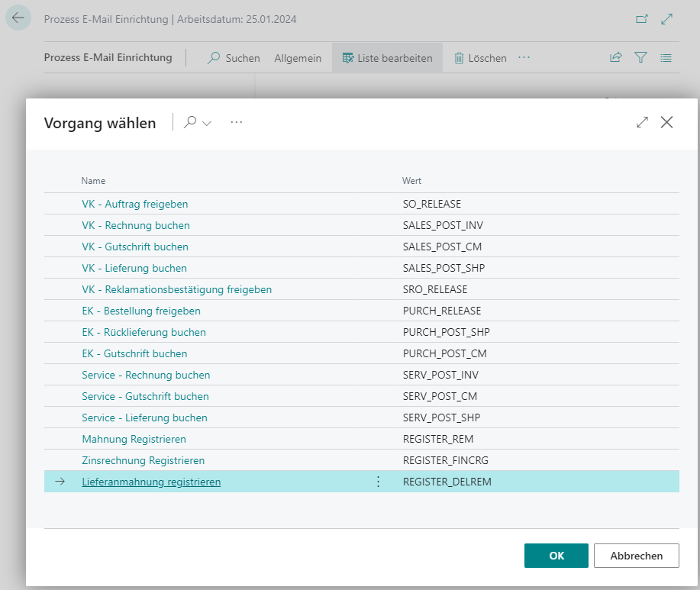700x590 pixels.
Task: Open more options ellipsis in dialog header
Action: tap(237, 122)
